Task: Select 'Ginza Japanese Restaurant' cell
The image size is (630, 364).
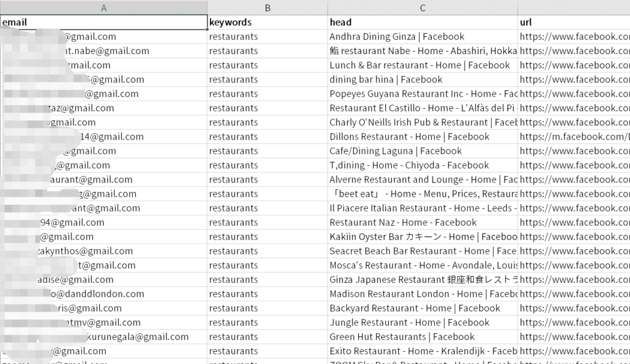Action: click(423, 280)
